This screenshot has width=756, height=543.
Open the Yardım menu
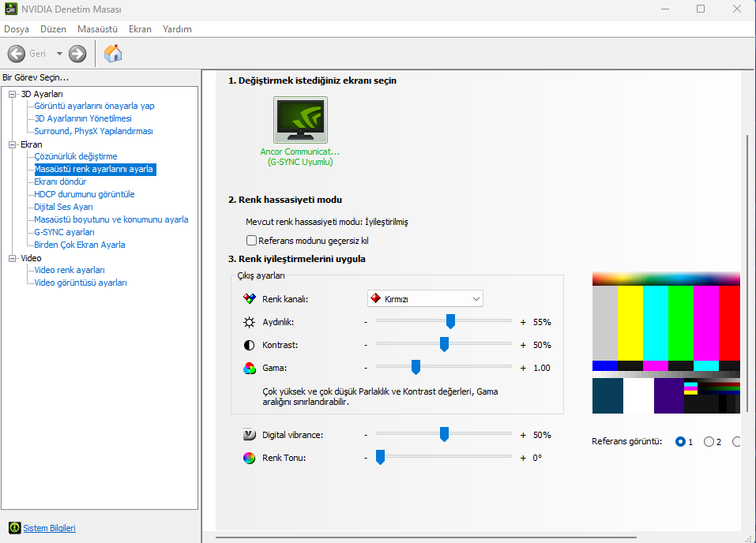177,29
